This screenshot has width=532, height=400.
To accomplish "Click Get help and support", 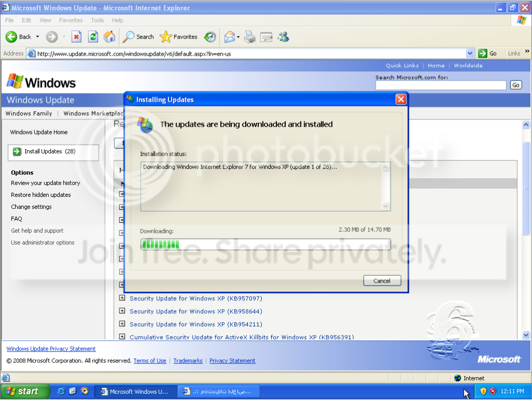I will (37, 231).
